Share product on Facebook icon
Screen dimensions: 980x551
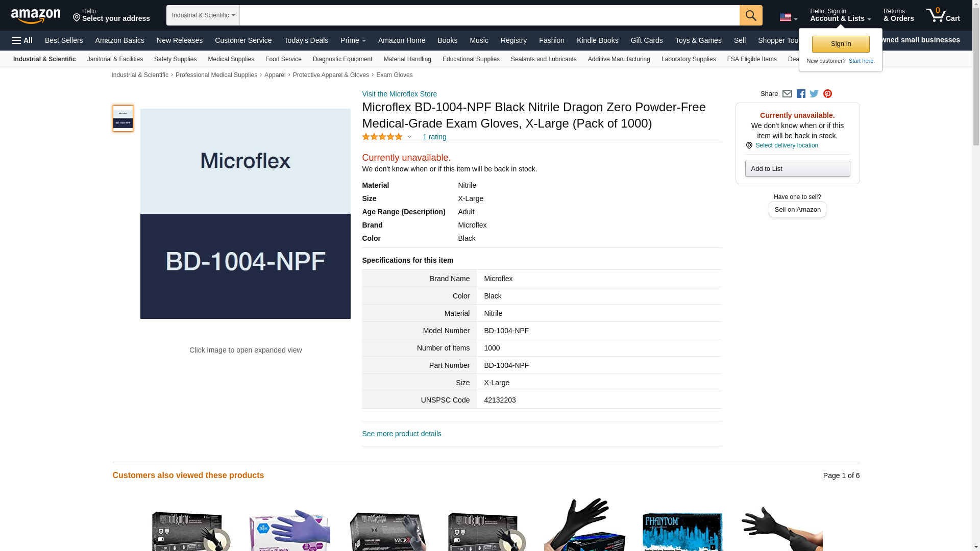pos(801,94)
